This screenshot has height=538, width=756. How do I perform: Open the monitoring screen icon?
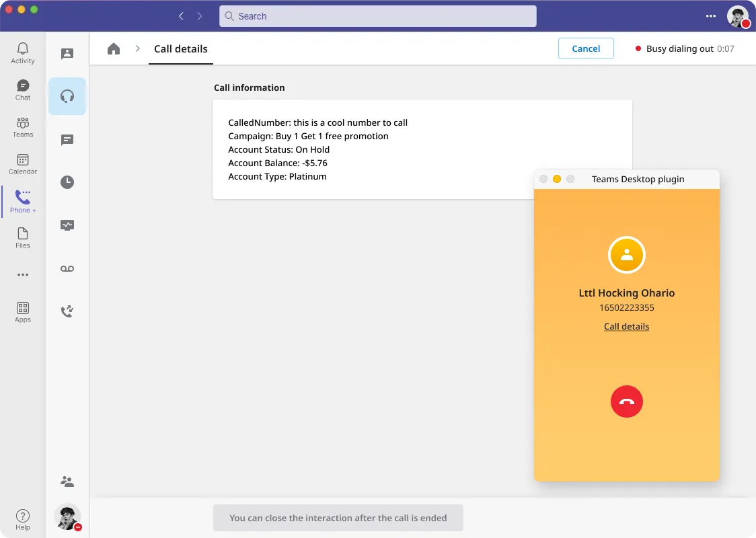(x=67, y=225)
